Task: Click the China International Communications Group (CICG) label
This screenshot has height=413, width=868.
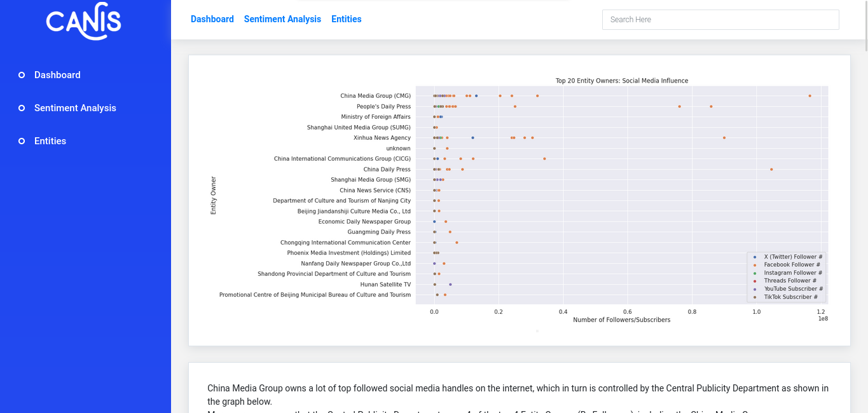Action: pyautogui.click(x=342, y=159)
